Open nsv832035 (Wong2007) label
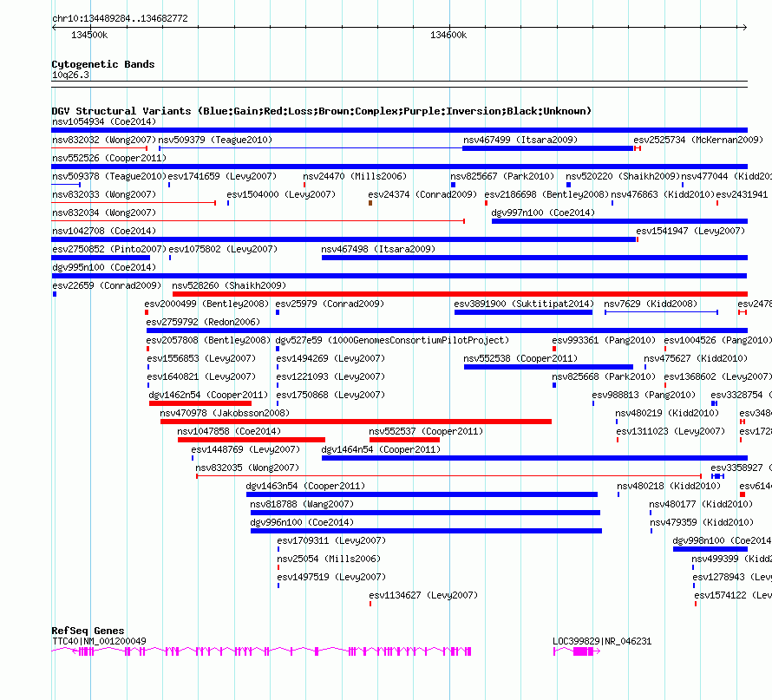This screenshot has width=772, height=700. coord(247,468)
